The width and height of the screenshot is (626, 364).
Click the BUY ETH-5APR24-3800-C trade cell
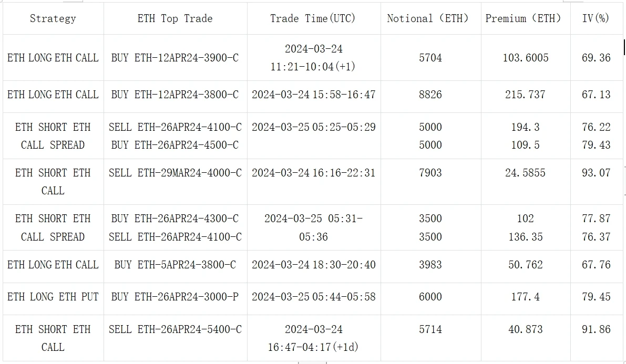175,265
